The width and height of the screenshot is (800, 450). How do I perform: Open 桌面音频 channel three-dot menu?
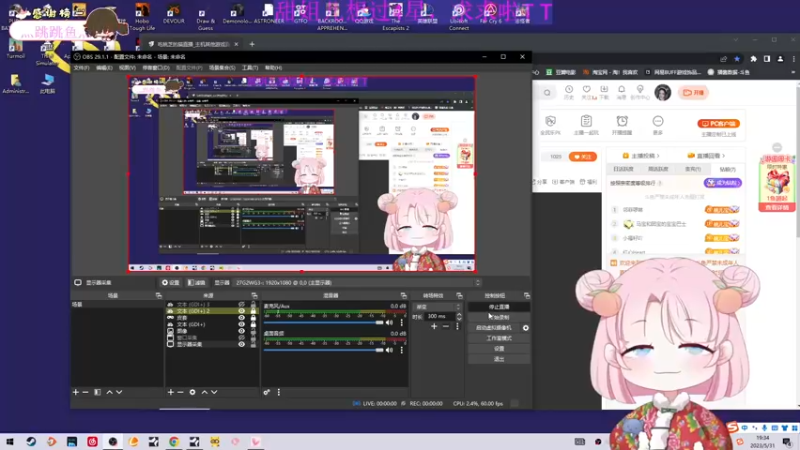(402, 350)
